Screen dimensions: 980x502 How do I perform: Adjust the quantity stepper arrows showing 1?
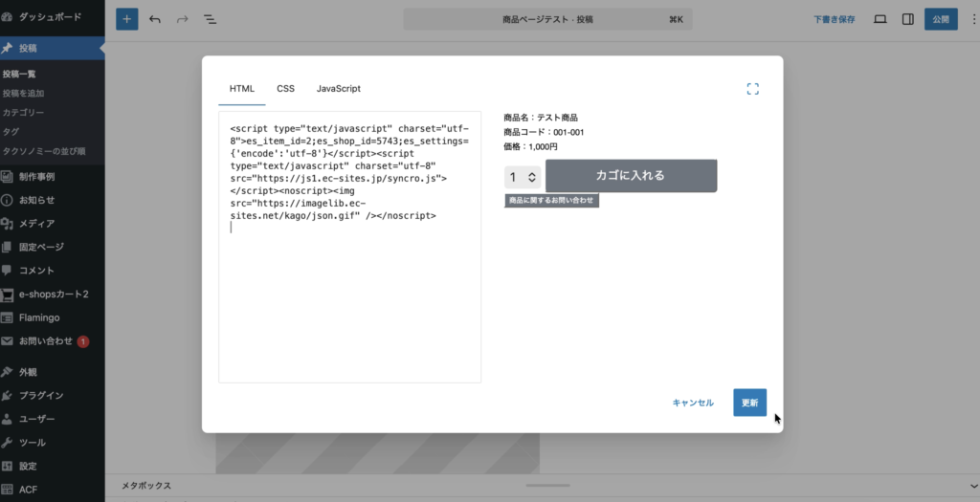pyautogui.click(x=532, y=177)
